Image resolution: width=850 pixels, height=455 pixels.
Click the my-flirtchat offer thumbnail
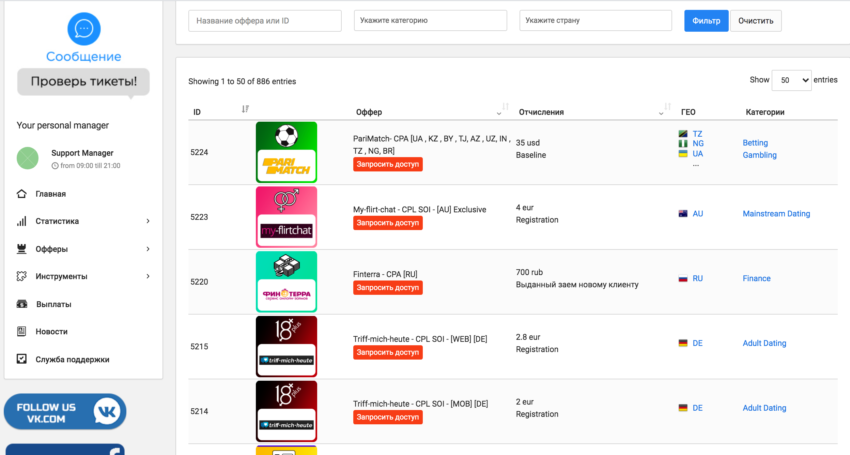point(286,217)
